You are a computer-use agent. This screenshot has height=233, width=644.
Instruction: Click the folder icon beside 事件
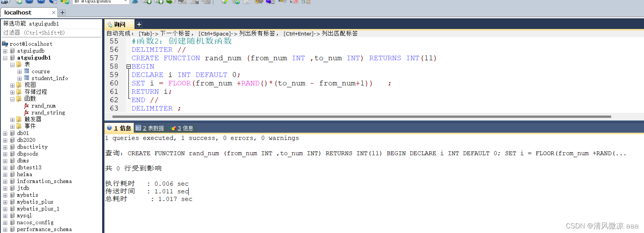pos(19,126)
